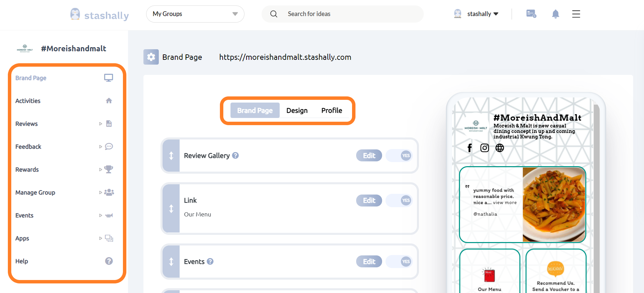Open Activities in the sidebar
The width and height of the screenshot is (644, 293).
pos(28,101)
